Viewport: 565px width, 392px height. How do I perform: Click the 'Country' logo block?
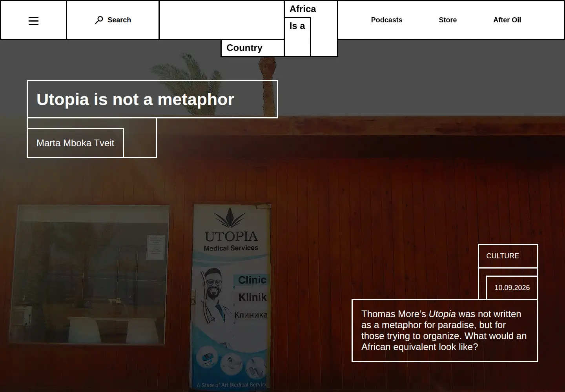click(253, 48)
